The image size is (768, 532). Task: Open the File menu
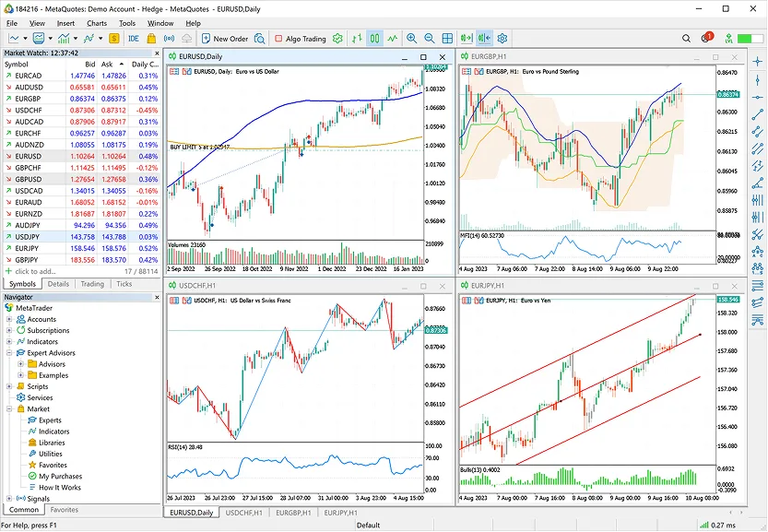tap(12, 23)
